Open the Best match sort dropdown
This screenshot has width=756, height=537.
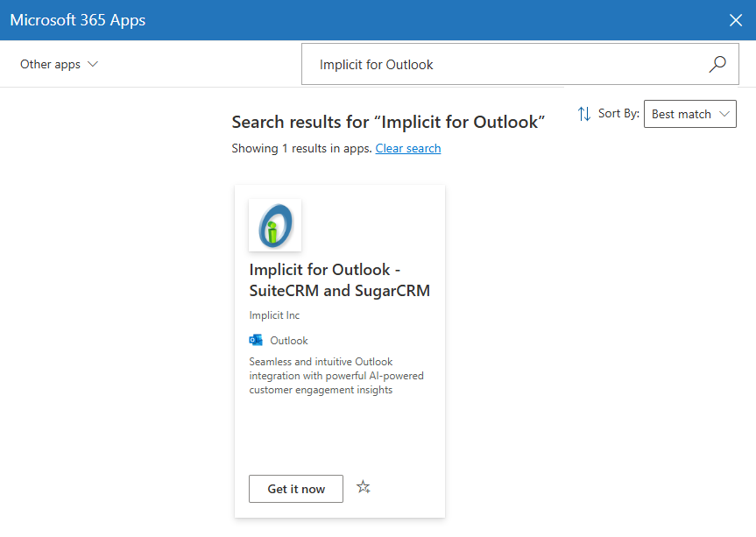point(689,114)
